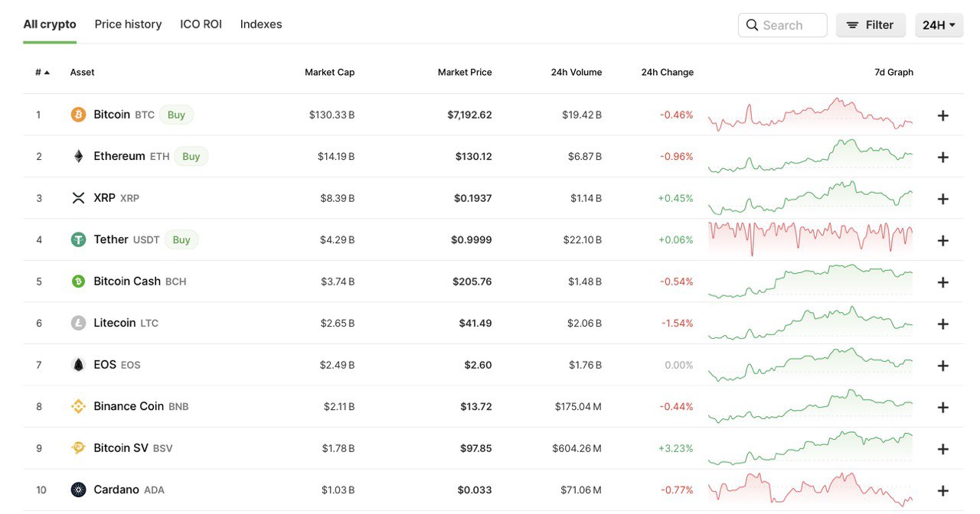
Task: Open the 24H timeframe dropdown
Action: click(939, 25)
